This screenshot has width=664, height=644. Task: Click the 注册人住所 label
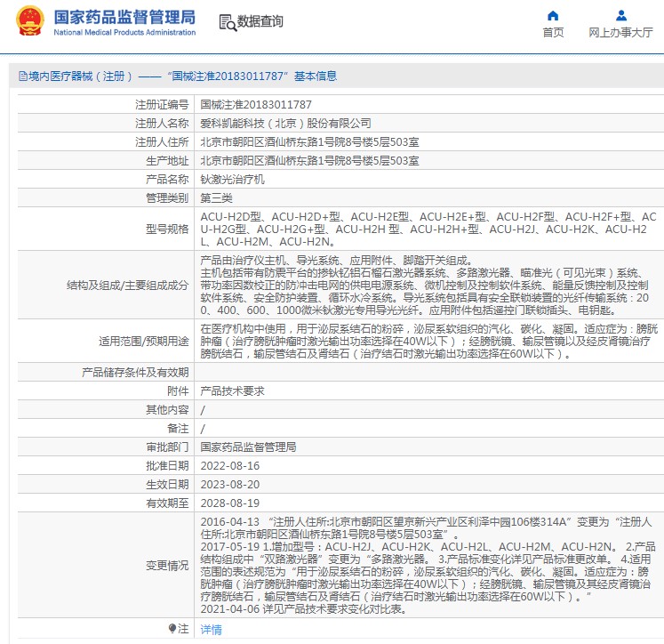tap(162, 142)
